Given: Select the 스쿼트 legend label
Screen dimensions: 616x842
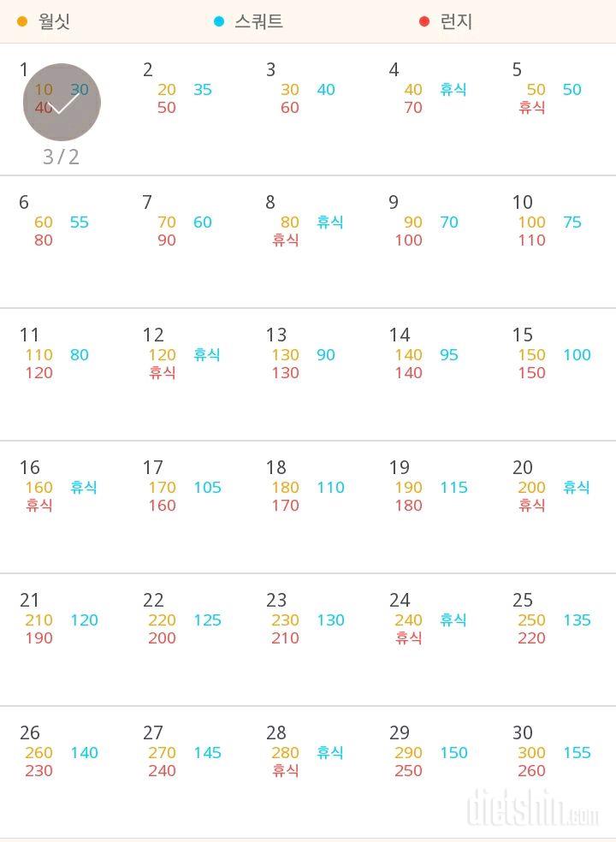Looking at the screenshot, I should 259,21.
